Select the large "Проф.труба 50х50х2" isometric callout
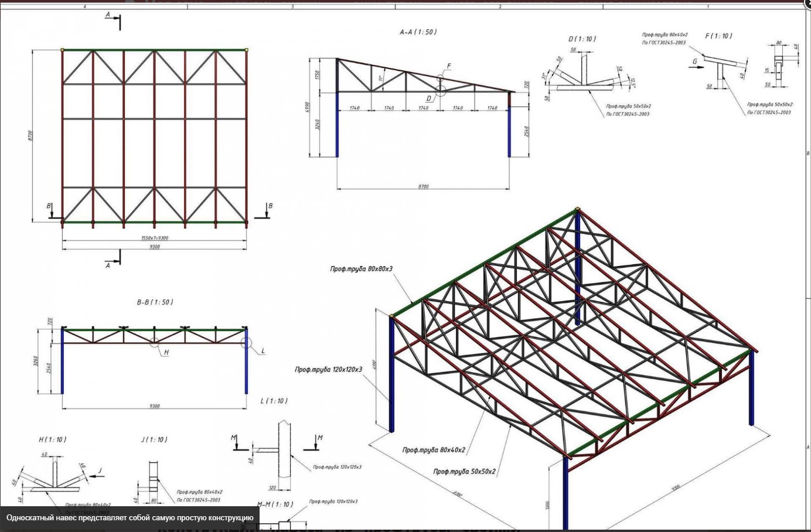Screen dimensions: 811x532 click(x=465, y=471)
